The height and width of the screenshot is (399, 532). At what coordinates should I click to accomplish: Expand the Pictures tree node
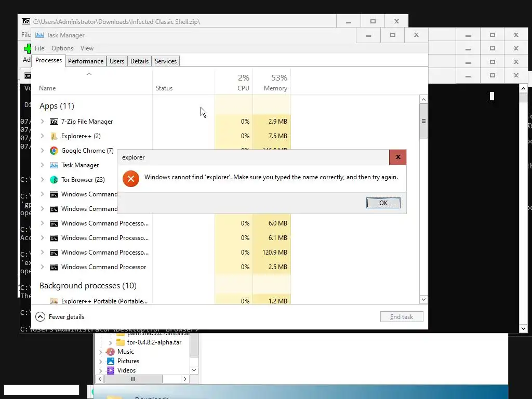100,362
